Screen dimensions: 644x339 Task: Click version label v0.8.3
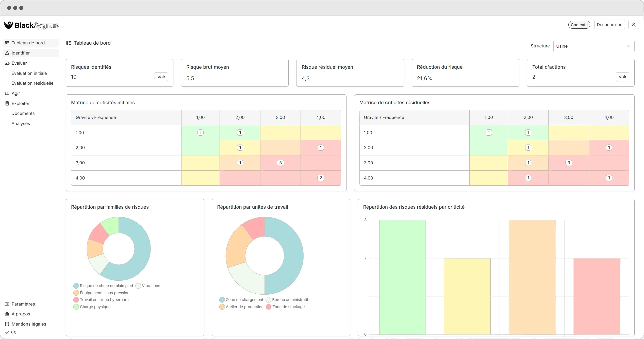pyautogui.click(x=10, y=333)
